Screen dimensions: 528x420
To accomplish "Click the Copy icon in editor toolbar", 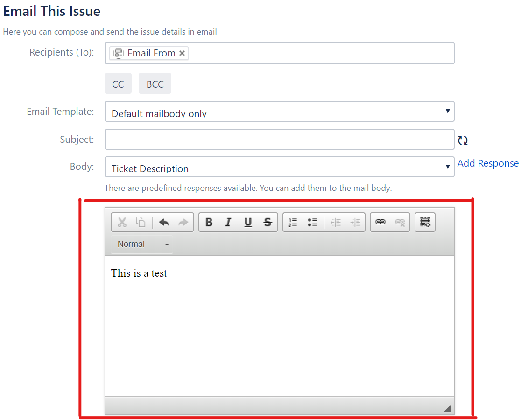I will 141,222.
